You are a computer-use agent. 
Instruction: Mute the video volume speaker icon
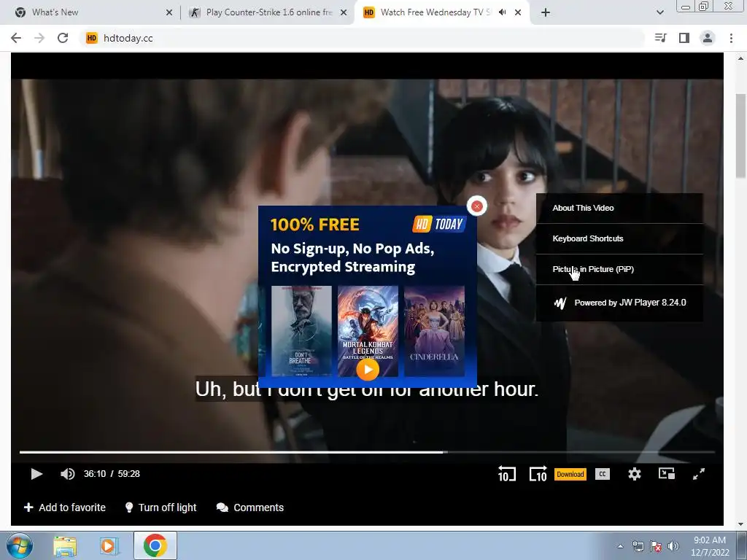point(68,474)
